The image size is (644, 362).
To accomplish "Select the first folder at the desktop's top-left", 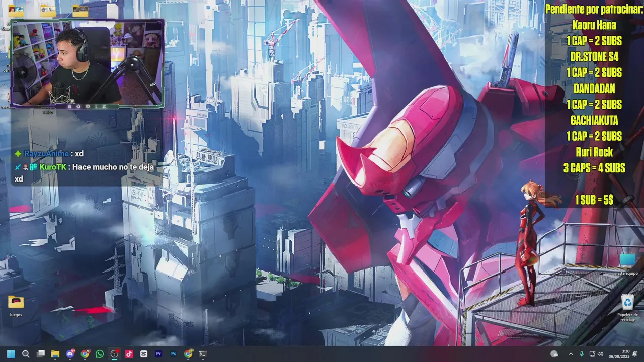I will point(15,11).
